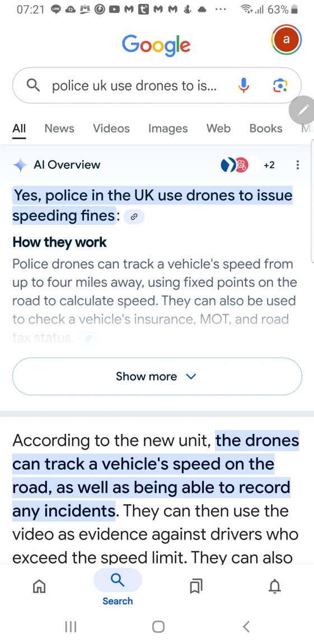This screenshot has height=644, width=314.
Task: Tap the +2 additional sources chip
Action: pos(269,165)
